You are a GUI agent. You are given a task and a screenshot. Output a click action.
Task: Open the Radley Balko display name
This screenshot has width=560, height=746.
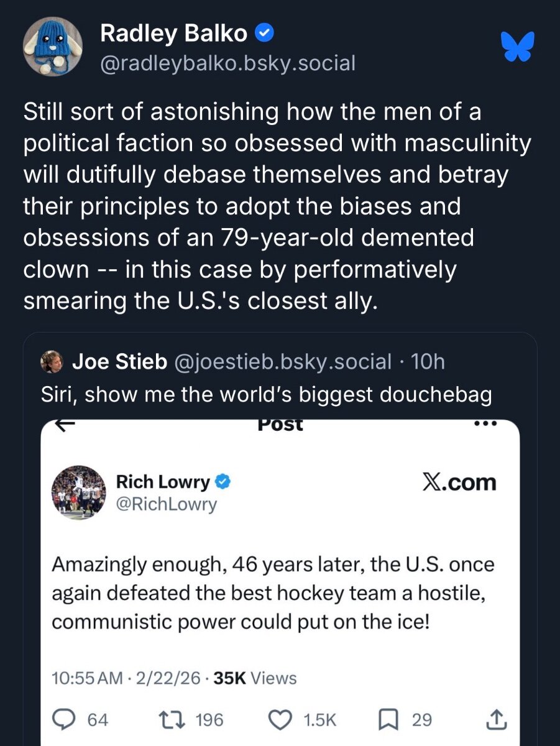[174, 34]
